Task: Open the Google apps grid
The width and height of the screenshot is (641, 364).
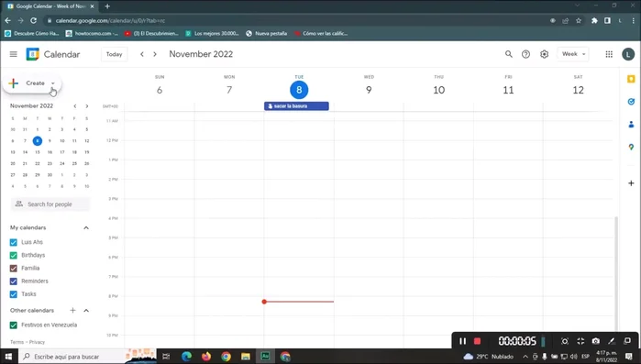Action: 609,54
